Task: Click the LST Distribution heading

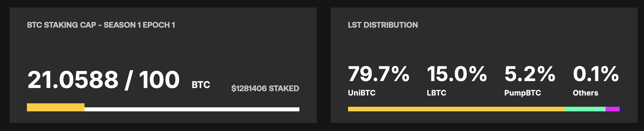Action: click(x=383, y=25)
